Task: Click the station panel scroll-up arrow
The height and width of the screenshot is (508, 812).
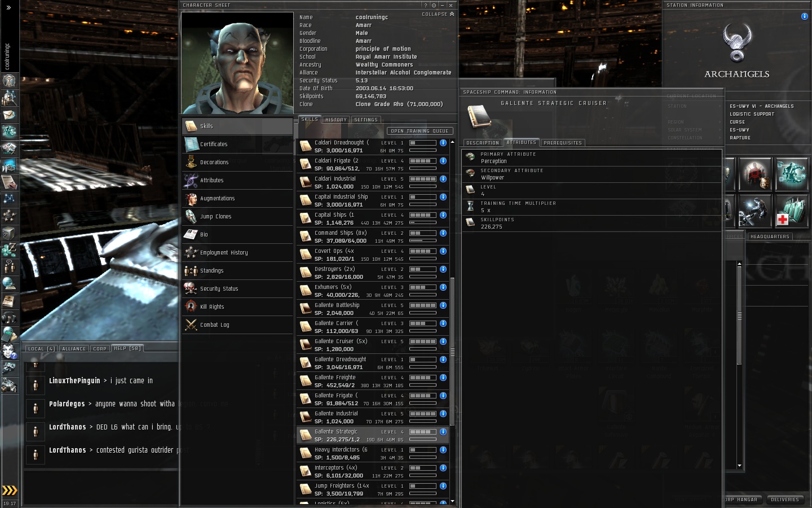Action: 739,264
